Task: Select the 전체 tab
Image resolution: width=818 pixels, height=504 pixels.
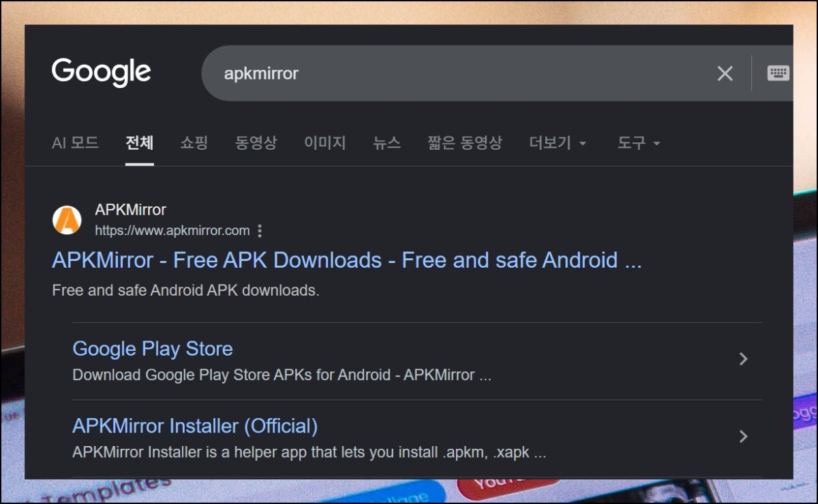Action: [x=140, y=143]
